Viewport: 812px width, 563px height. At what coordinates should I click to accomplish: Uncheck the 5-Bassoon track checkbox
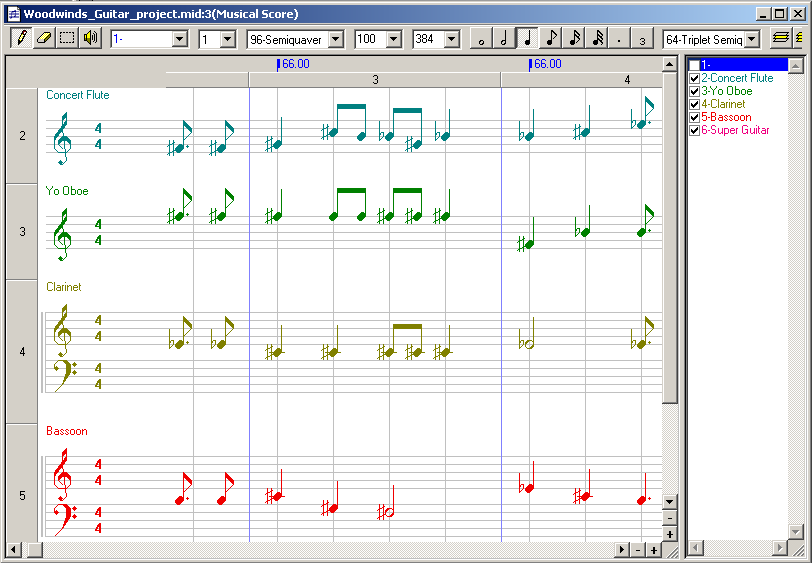(694, 117)
